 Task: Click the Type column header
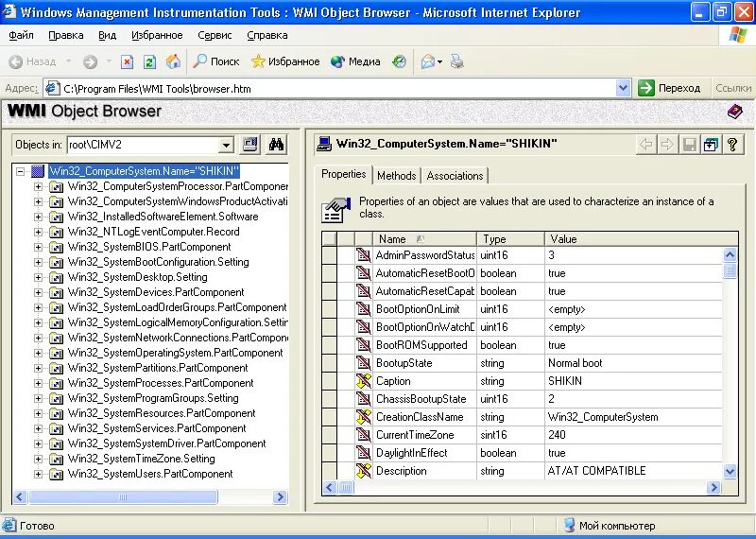510,239
